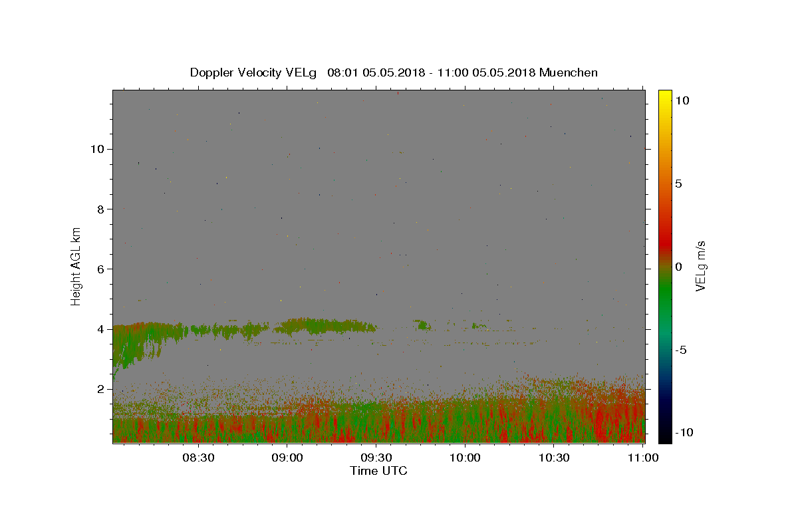Image resolution: width=798 pixels, height=532 pixels.
Task: Click the 11:00 time tick label
Action: pyautogui.click(x=642, y=458)
